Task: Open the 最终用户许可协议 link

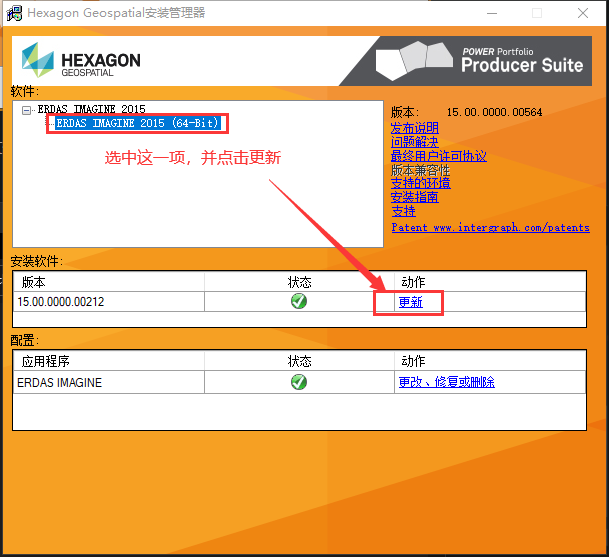Action: point(438,156)
